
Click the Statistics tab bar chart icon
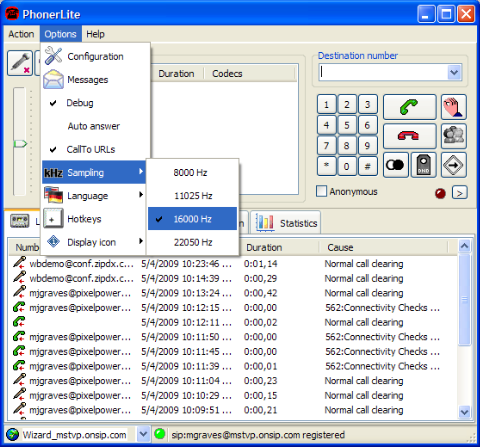[x=265, y=222]
